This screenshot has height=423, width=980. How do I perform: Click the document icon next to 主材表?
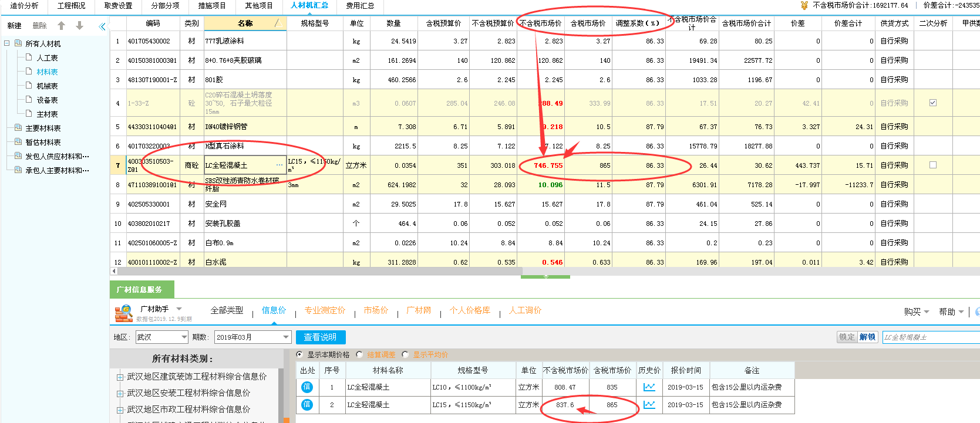tap(29, 114)
